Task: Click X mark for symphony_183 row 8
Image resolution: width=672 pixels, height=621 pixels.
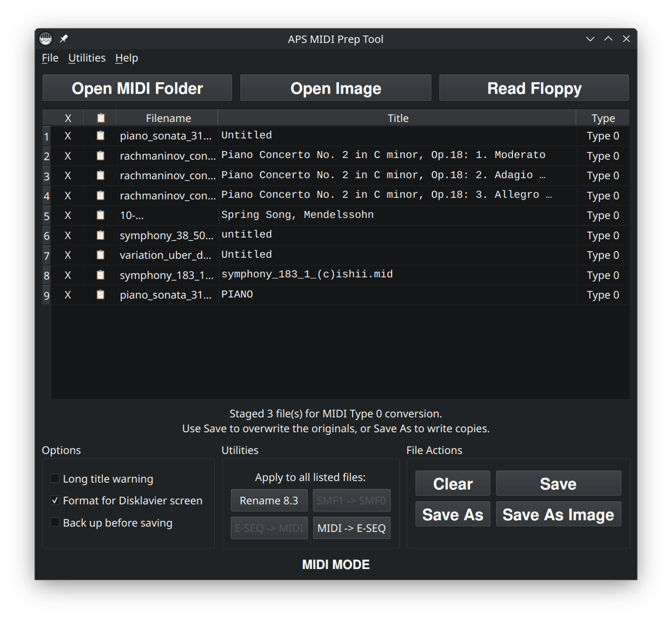Action: tap(68, 275)
